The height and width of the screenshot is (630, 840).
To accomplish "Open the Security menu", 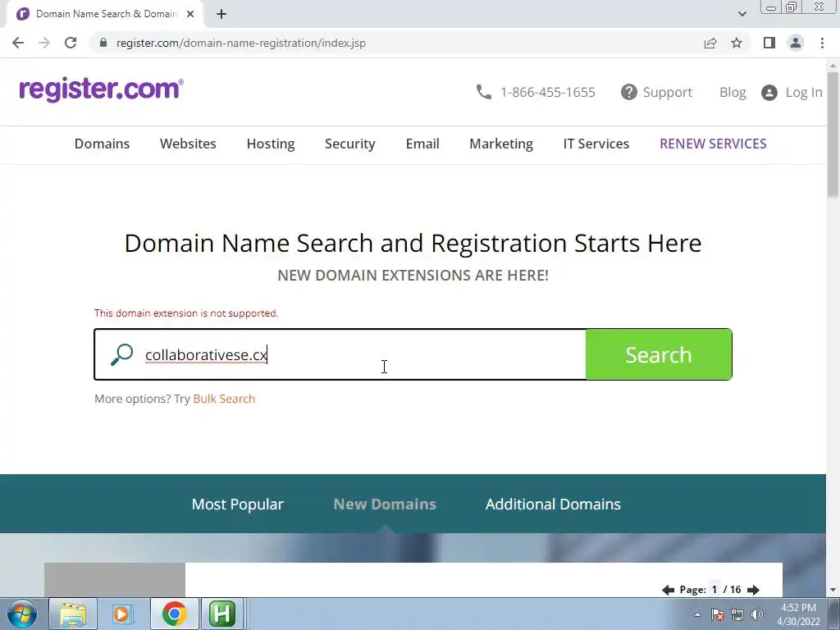I will [x=349, y=144].
